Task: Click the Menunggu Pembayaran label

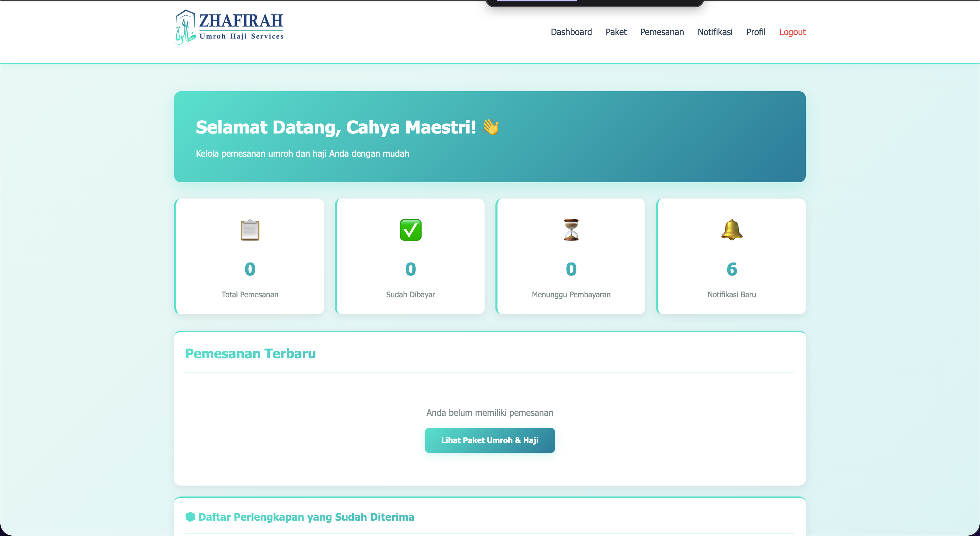Action: point(571,295)
